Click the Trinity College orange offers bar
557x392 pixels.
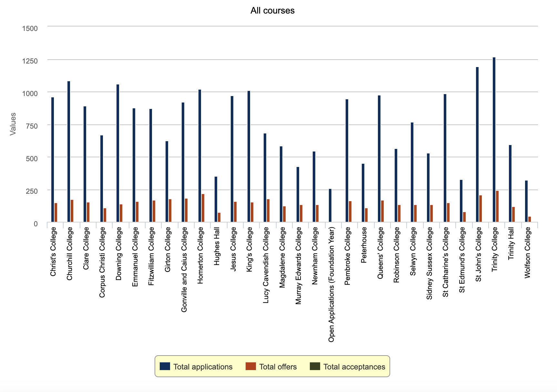[497, 206]
